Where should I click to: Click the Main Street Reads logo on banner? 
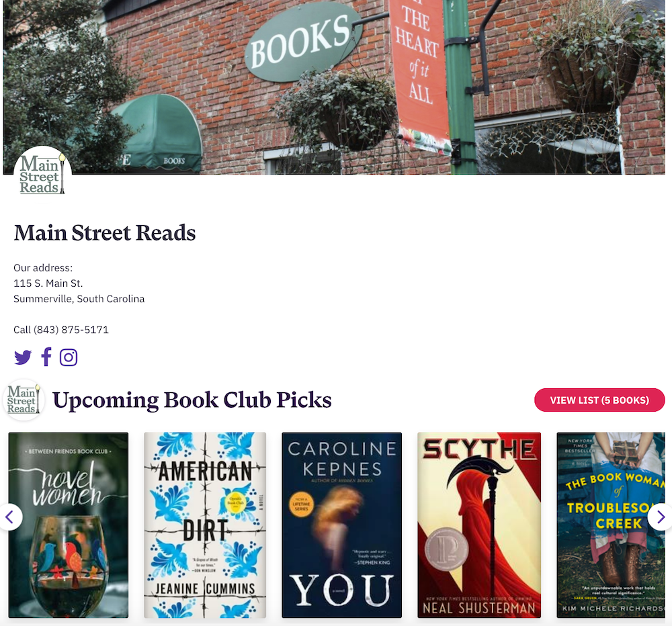click(42, 175)
